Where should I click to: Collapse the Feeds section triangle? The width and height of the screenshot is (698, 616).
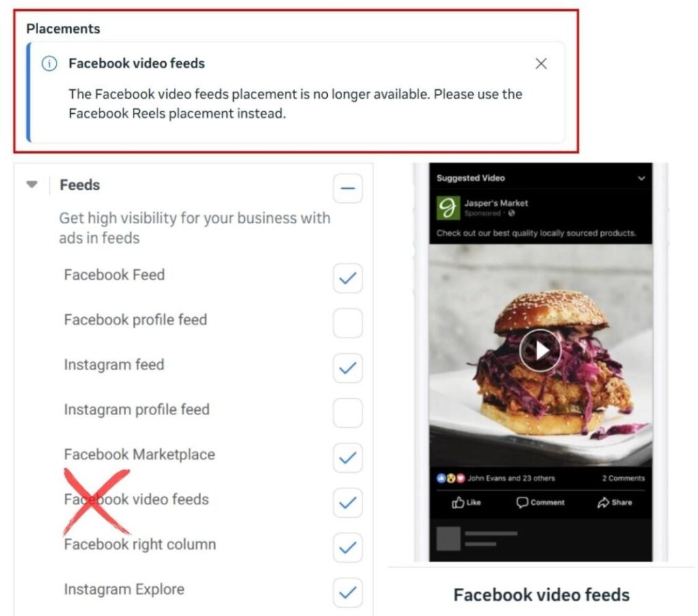(x=31, y=184)
